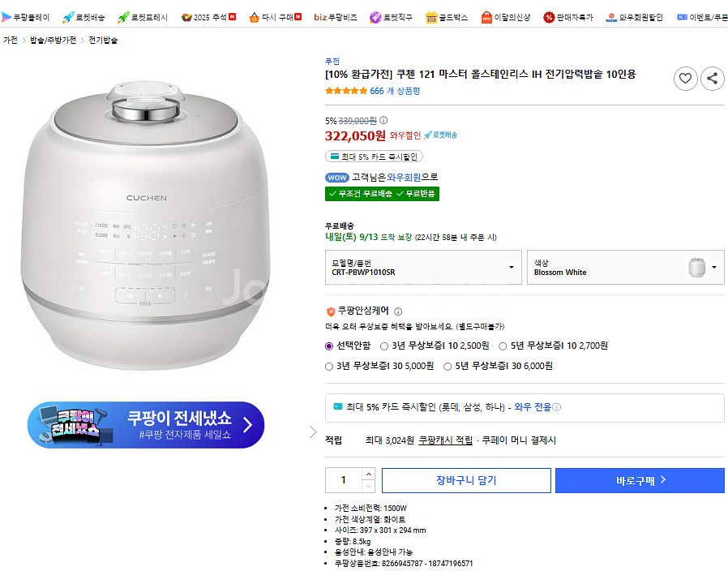Click the 로켓직구 icon in top bar
This screenshot has width=728, height=584.
375,17
